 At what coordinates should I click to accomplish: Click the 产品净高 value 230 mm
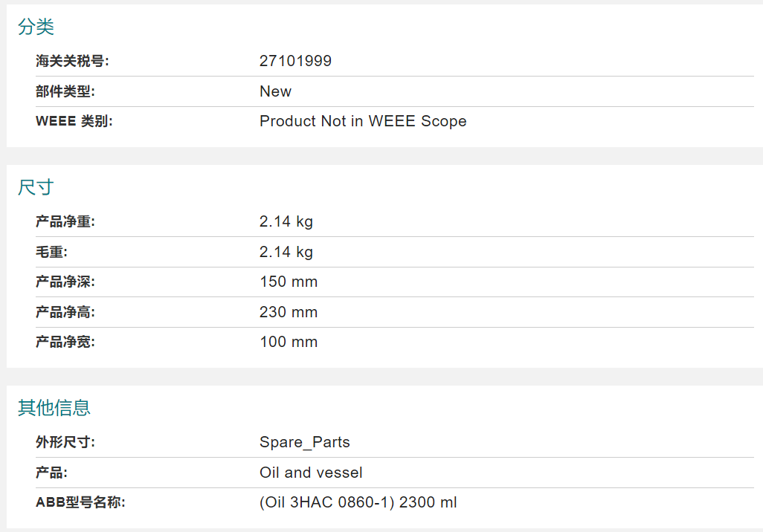289,312
